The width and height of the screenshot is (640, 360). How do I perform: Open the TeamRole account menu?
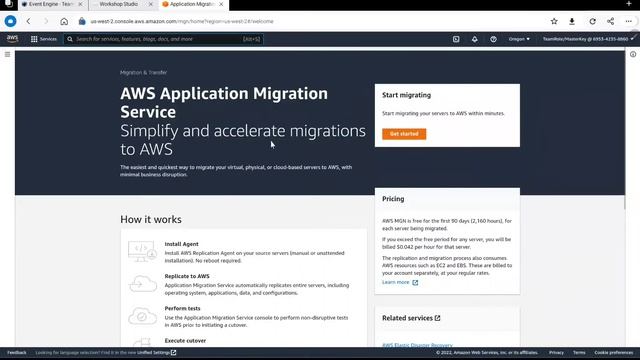588,39
